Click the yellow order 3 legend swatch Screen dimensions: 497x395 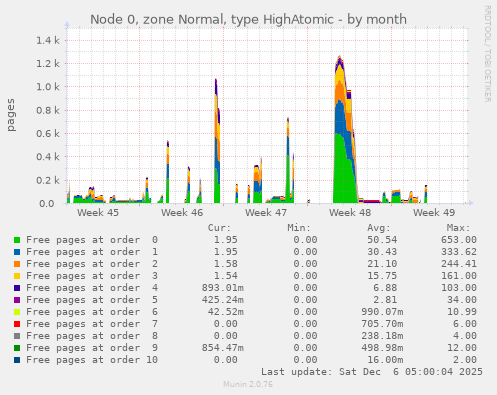click(17, 276)
